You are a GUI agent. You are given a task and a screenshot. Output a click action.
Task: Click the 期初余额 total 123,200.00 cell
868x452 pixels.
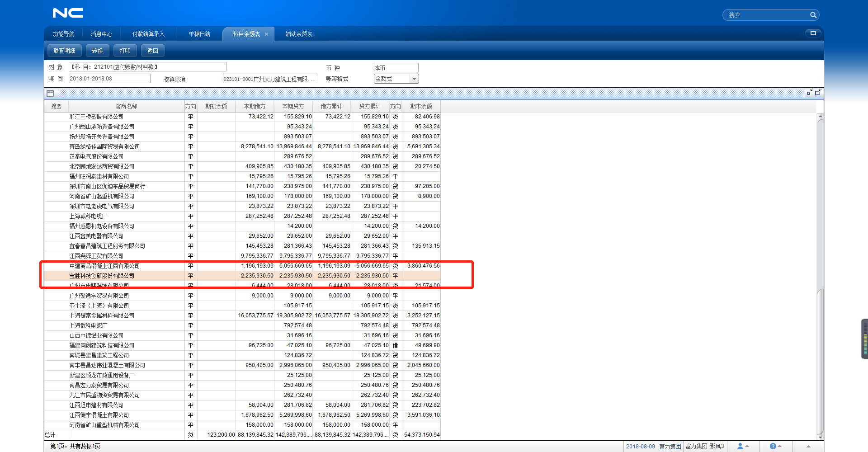pos(217,435)
